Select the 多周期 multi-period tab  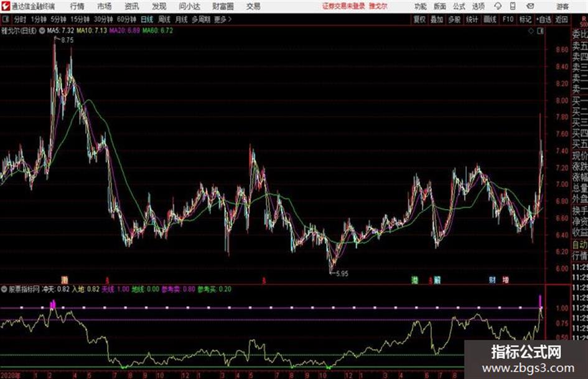[201, 19]
